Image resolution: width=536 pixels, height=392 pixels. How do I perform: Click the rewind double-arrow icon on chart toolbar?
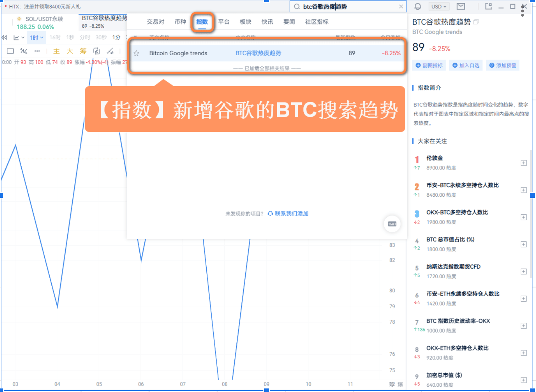pyautogui.click(x=4, y=37)
